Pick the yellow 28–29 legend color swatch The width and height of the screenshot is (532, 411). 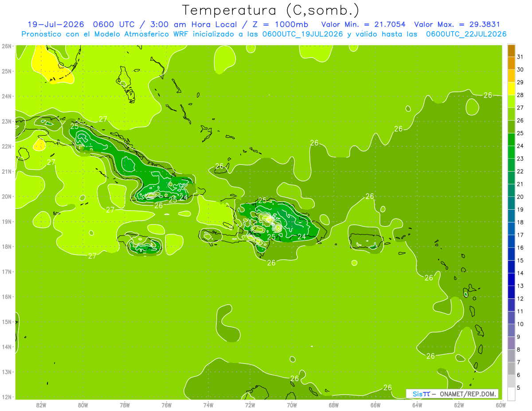click(511, 89)
